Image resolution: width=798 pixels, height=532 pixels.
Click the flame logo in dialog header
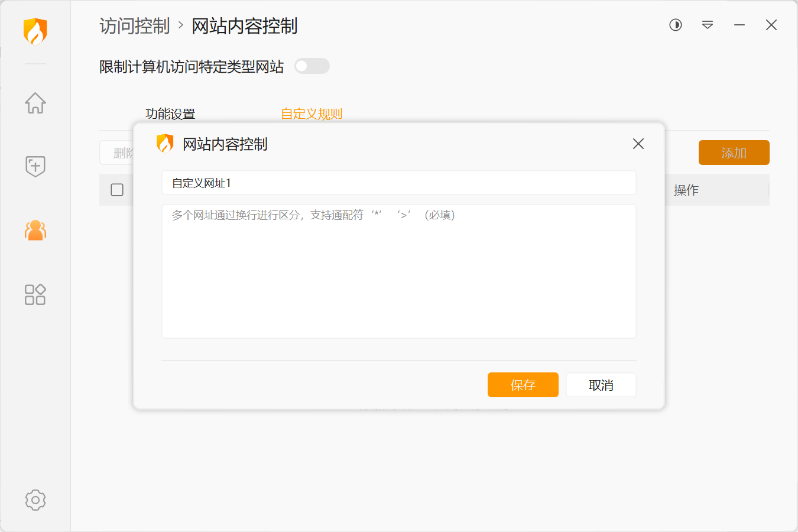[165, 144]
